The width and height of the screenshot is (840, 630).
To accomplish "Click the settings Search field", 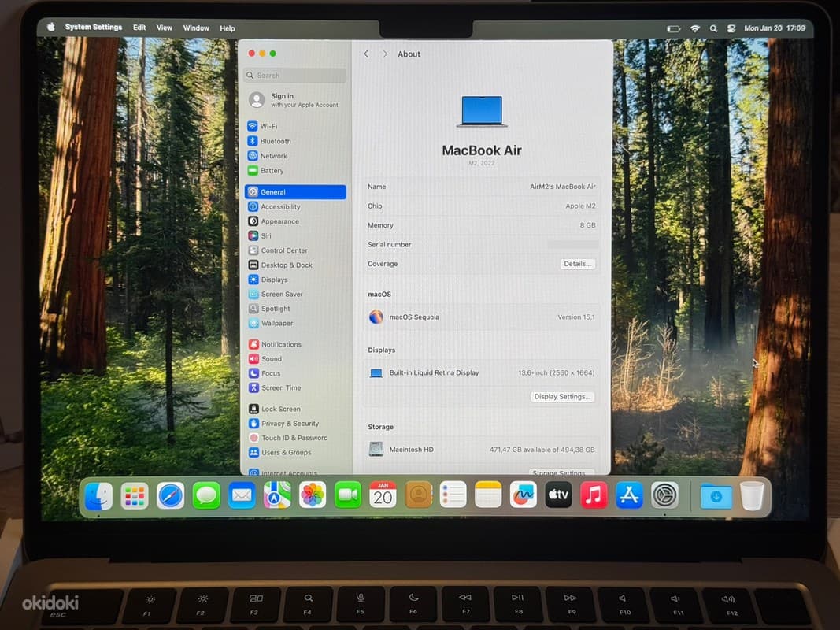I will coord(295,76).
